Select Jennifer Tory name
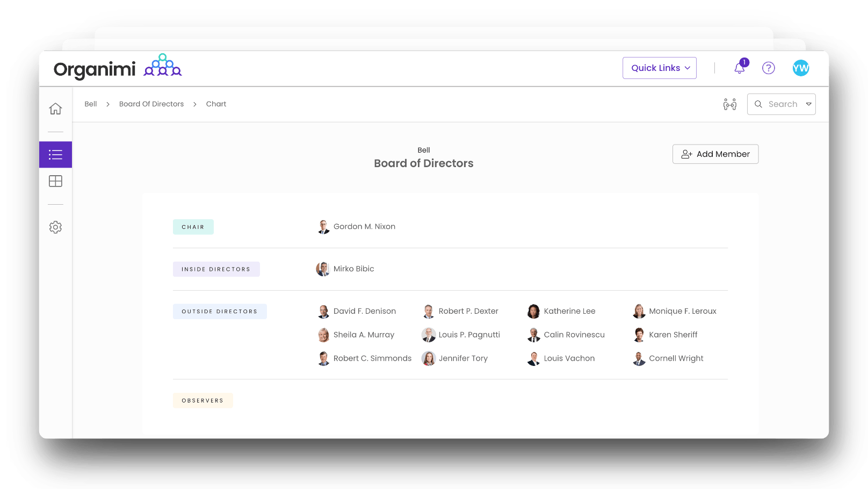This screenshot has width=868, height=489. pos(463,358)
